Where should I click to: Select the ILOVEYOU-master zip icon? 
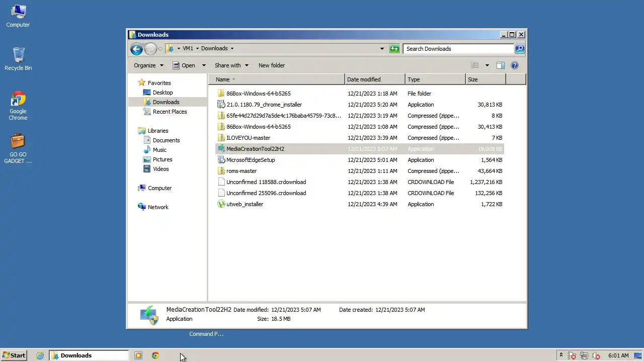click(221, 138)
